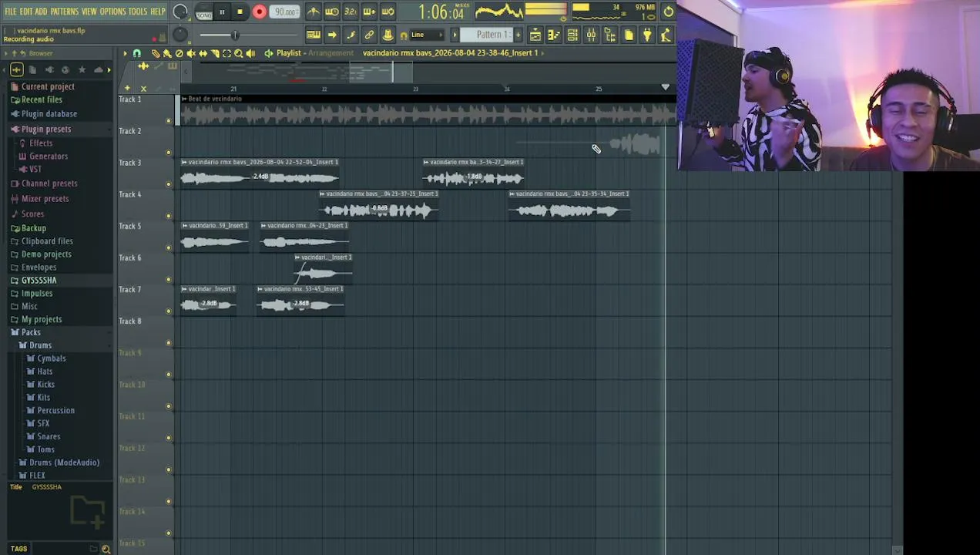Toggle the wait for input icon
The height and width of the screenshot is (555, 980).
[x=332, y=12]
